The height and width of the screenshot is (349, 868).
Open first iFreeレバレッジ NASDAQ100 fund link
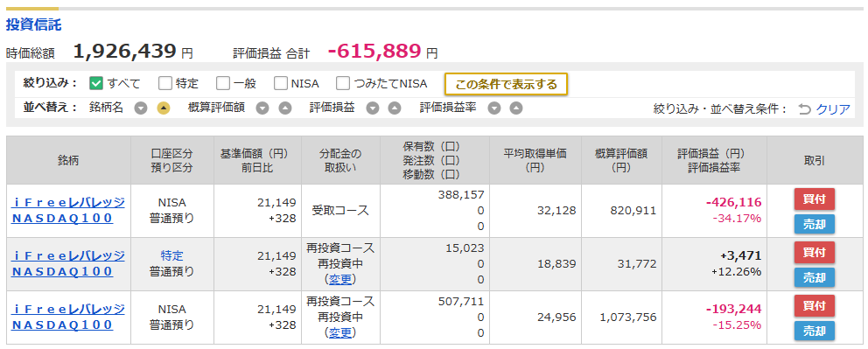pos(68,210)
